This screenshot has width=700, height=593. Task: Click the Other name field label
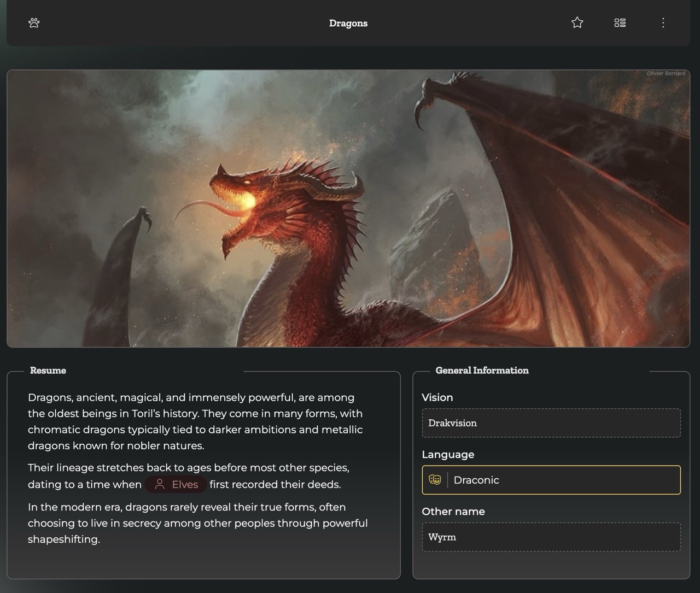[453, 512]
